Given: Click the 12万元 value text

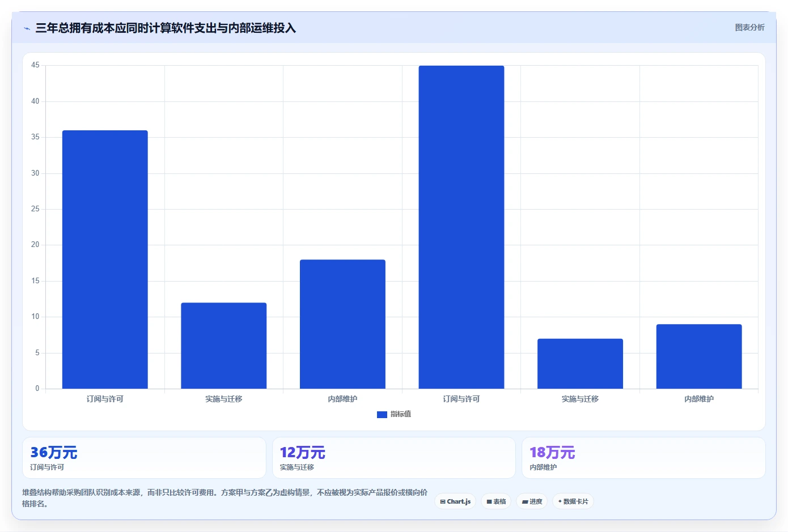Looking at the screenshot, I should pos(303,453).
